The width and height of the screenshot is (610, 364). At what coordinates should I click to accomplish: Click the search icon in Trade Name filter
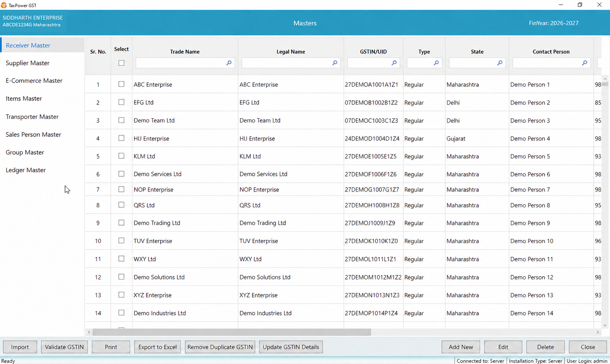(x=229, y=63)
